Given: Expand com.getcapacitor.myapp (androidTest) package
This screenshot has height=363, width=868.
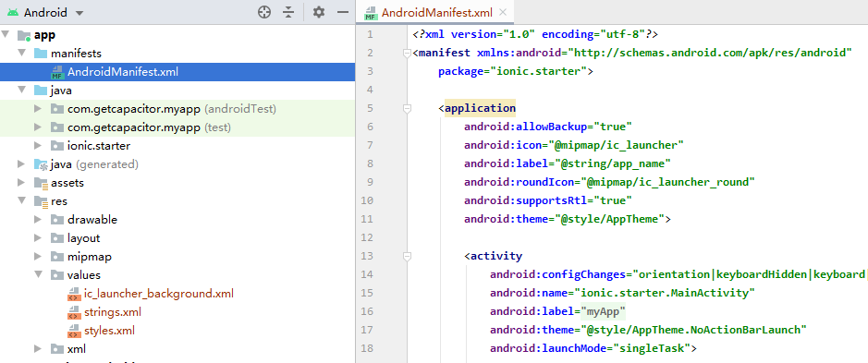Looking at the screenshot, I should click(x=38, y=109).
